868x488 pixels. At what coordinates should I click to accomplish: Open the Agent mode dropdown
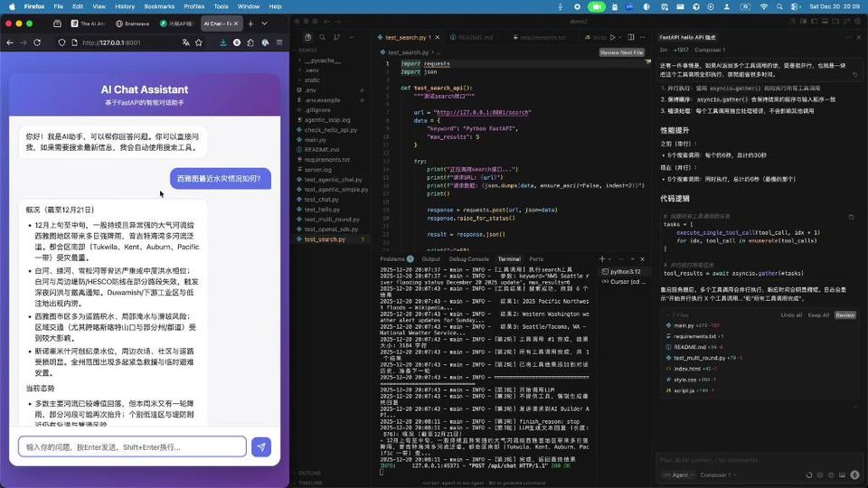pos(680,475)
